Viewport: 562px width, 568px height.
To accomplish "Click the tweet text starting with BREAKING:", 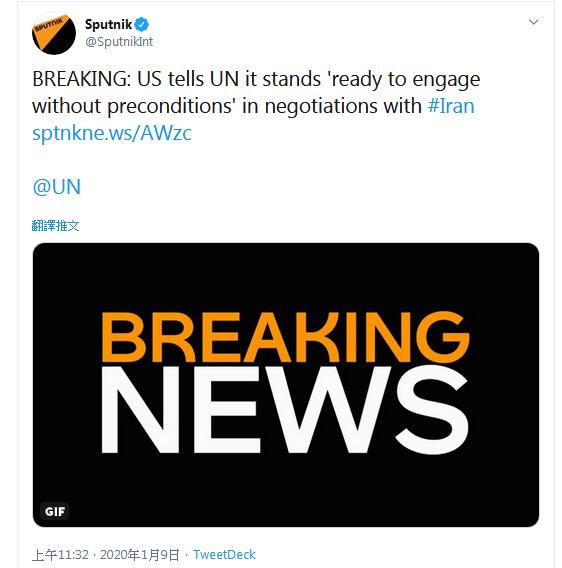I will tap(256, 92).
